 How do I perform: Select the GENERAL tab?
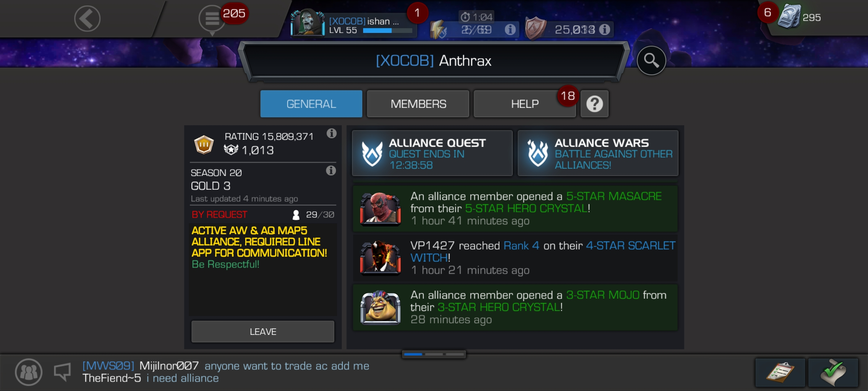point(311,104)
